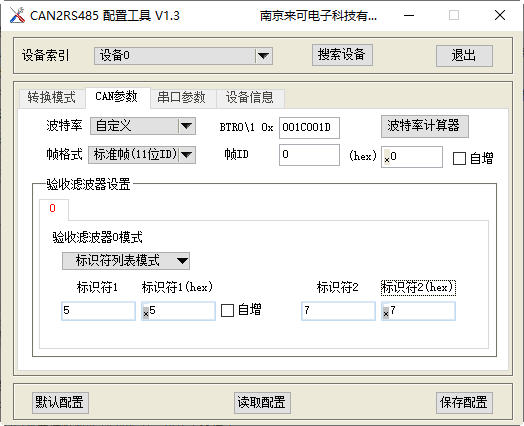The height and width of the screenshot is (426, 524).
Task: Close the CAN2RS485 configuration window
Action: pyautogui.click(x=500, y=15)
